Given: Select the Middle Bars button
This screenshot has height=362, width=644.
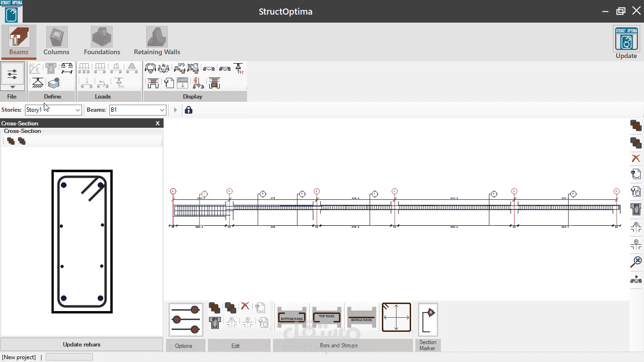Looking at the screenshot, I should coord(362,318).
